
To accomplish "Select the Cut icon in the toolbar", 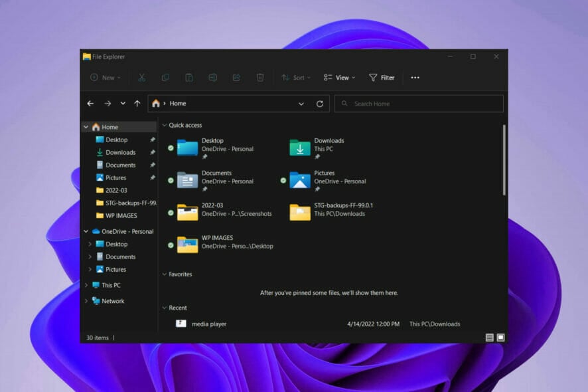I will pos(141,77).
